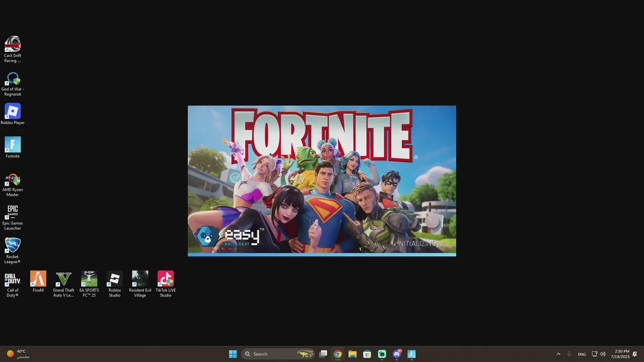Open volume control speaker icon
Viewport: 644px width, 362px height.
(x=603, y=354)
